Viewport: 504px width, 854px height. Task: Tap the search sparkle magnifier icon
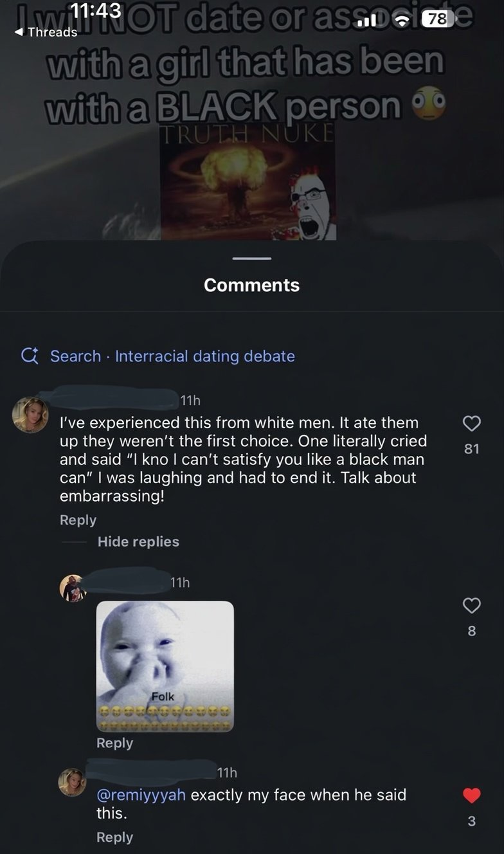[x=30, y=356]
